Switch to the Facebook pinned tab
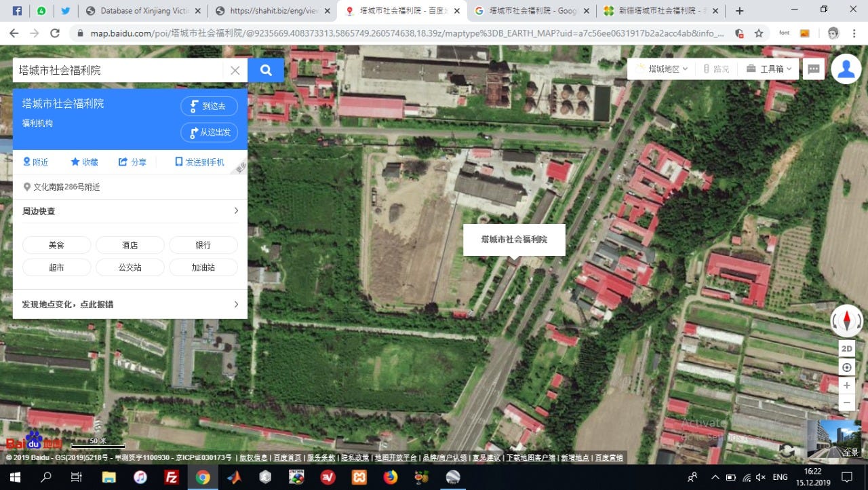Viewport: 868px width, 490px height. click(x=18, y=11)
